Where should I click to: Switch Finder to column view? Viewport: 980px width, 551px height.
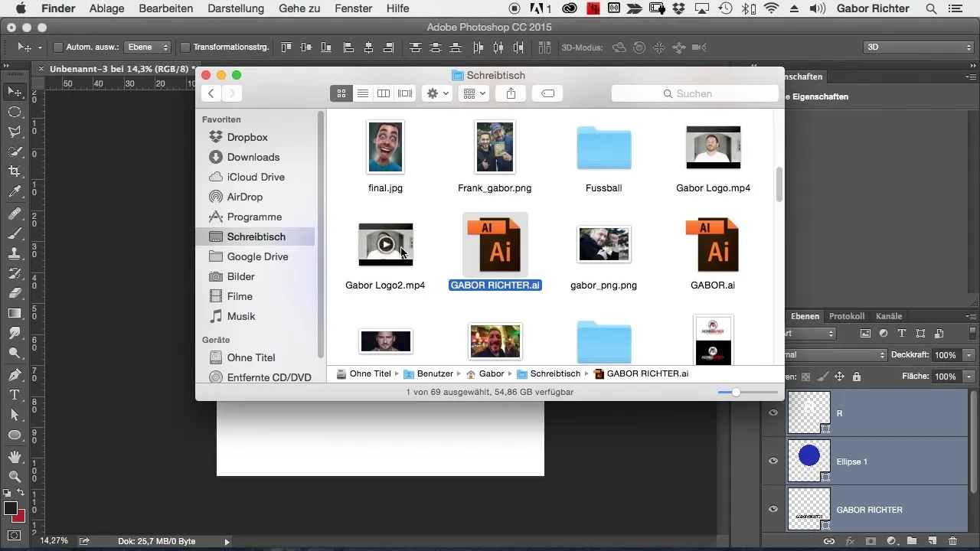(384, 93)
